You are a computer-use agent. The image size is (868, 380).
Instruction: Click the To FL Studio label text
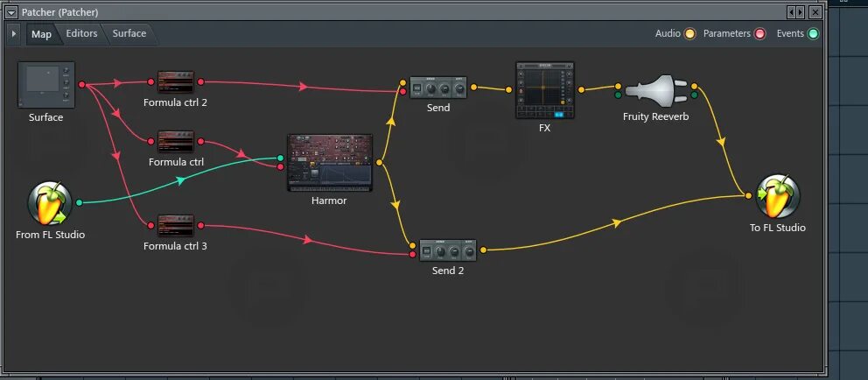[778, 229]
